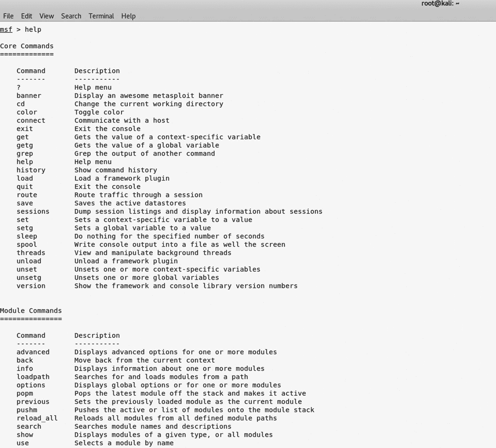Select the 'previous' module command
The image size is (496, 448).
[33, 402]
